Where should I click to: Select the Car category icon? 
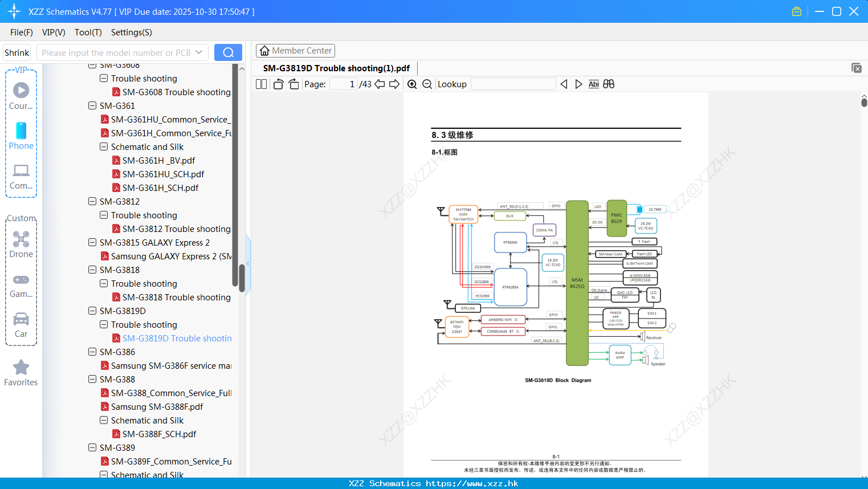(x=21, y=319)
